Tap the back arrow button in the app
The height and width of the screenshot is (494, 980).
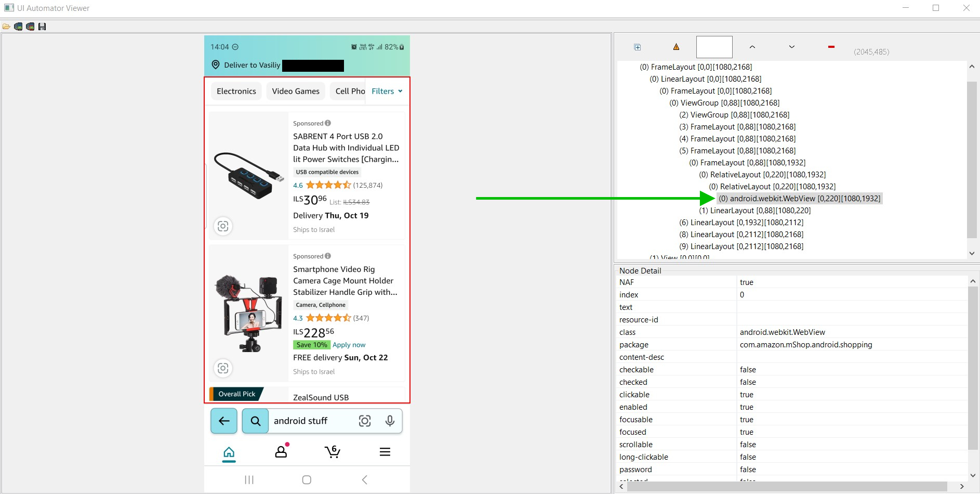point(224,421)
